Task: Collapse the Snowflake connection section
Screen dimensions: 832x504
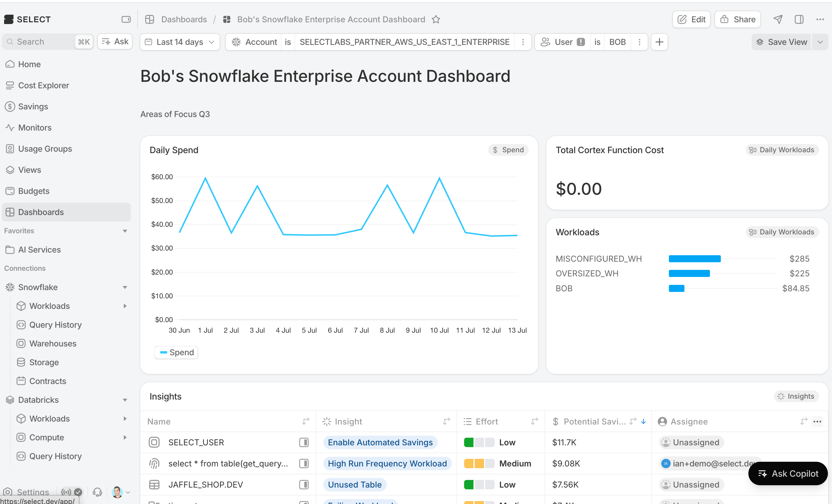Action: [125, 287]
